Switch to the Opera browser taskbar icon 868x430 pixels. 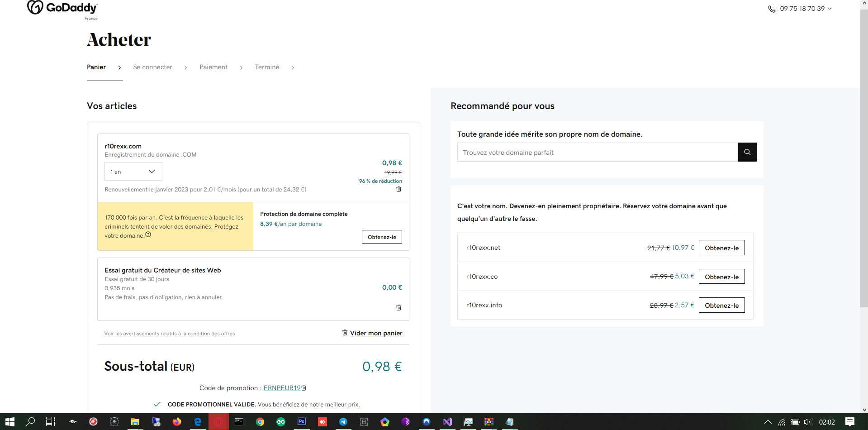pos(218,422)
